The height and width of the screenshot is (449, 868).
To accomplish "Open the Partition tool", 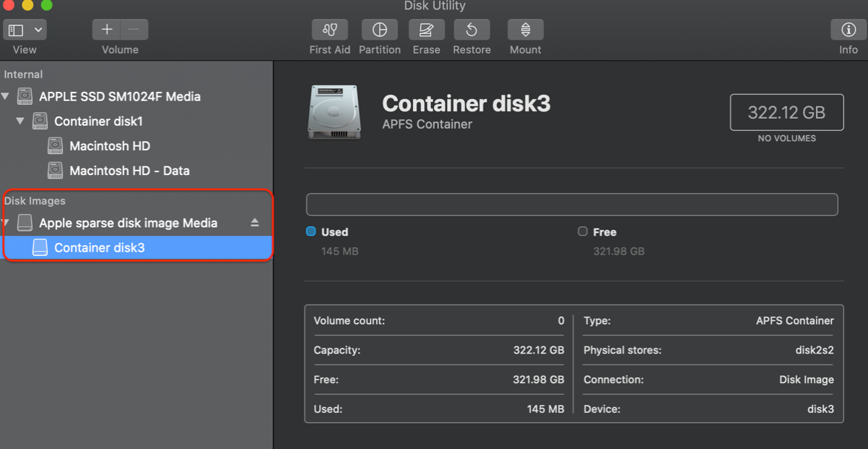I will (x=379, y=30).
